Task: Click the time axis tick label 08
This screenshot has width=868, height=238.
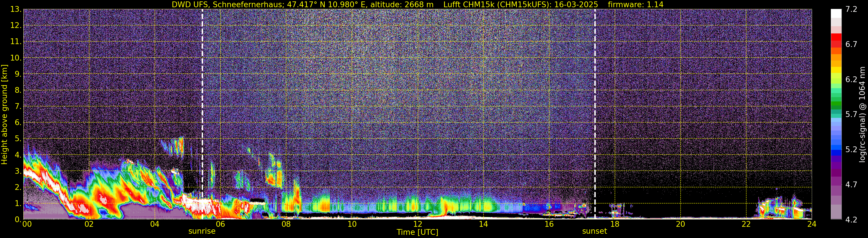Action: point(286,224)
